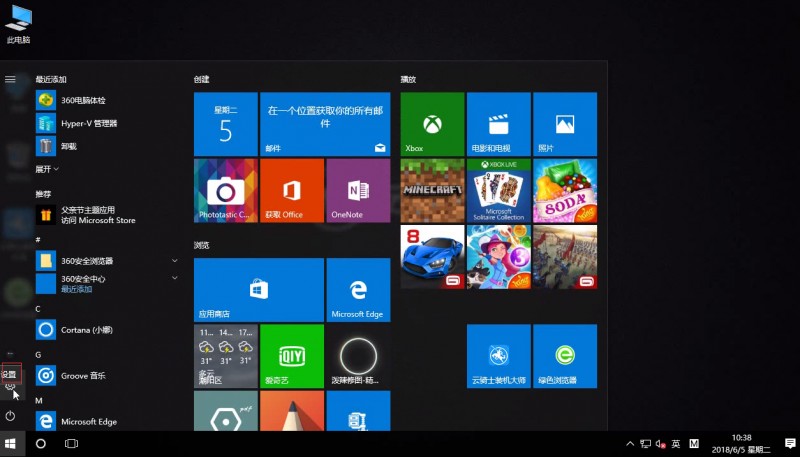
Task: Open the 绿色浏览器 tile
Action: 565,356
